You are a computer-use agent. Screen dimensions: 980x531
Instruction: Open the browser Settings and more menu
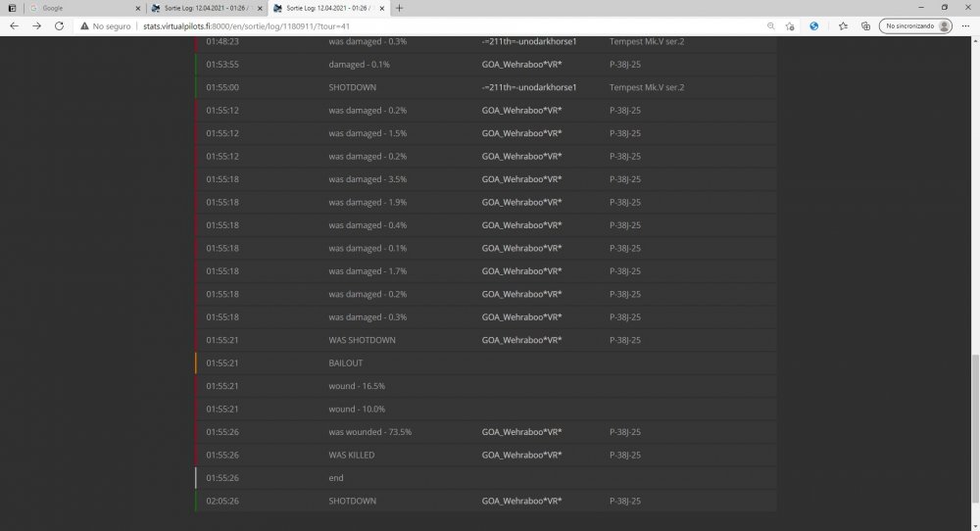965,26
